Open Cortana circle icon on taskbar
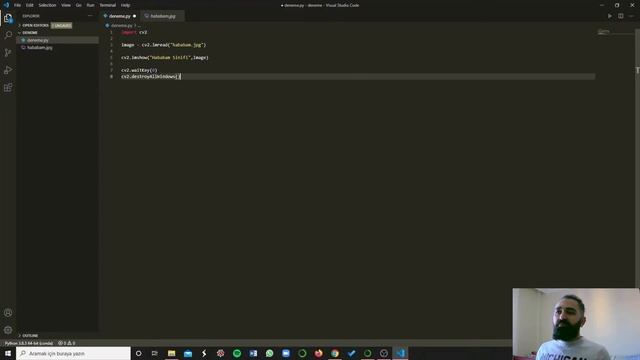This screenshot has width=640, height=360. (138, 353)
